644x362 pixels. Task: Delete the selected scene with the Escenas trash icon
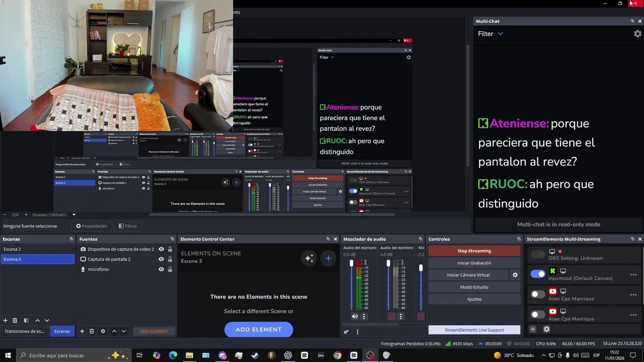pyautogui.click(x=15, y=320)
